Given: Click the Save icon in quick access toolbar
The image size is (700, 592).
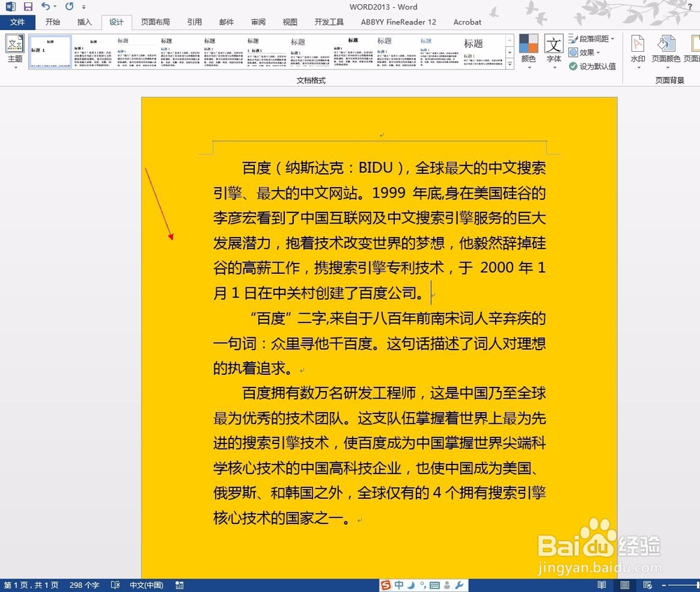Looking at the screenshot, I should pyautogui.click(x=28, y=6).
